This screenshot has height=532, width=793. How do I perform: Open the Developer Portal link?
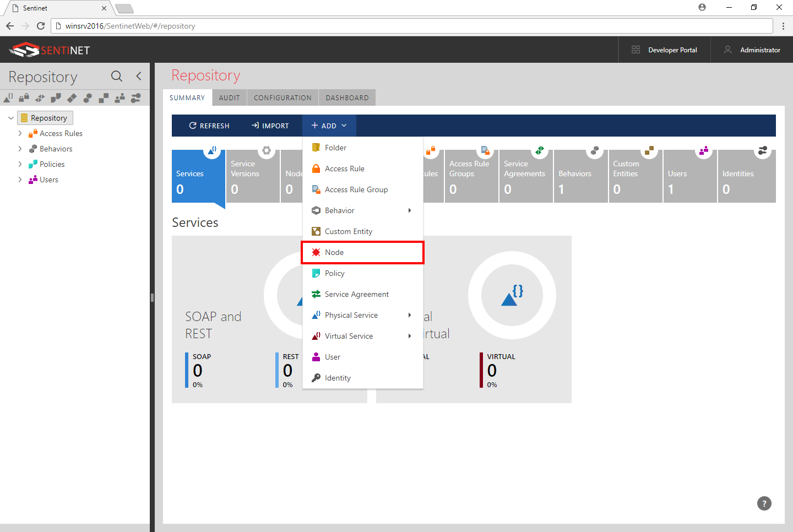pos(665,50)
